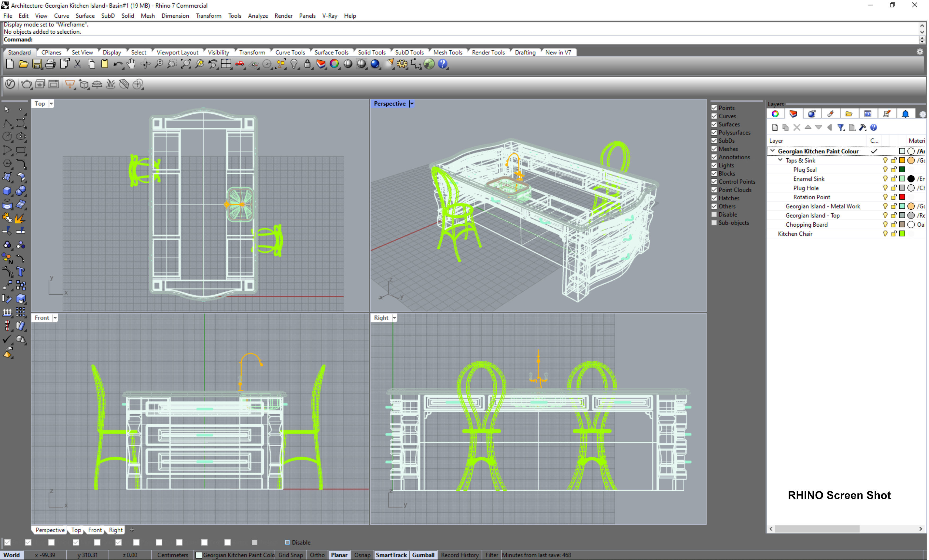Viewport: 929px width, 560px height.
Task: Uncheck the Curves selection filter
Action: coord(714,116)
